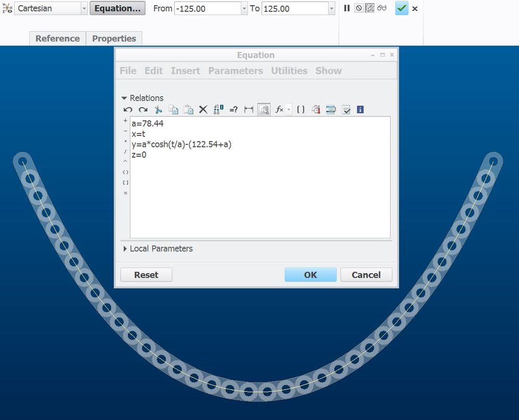Viewport: 519px width, 420px height.
Task: Open the Parameters menu
Action: [x=236, y=71]
